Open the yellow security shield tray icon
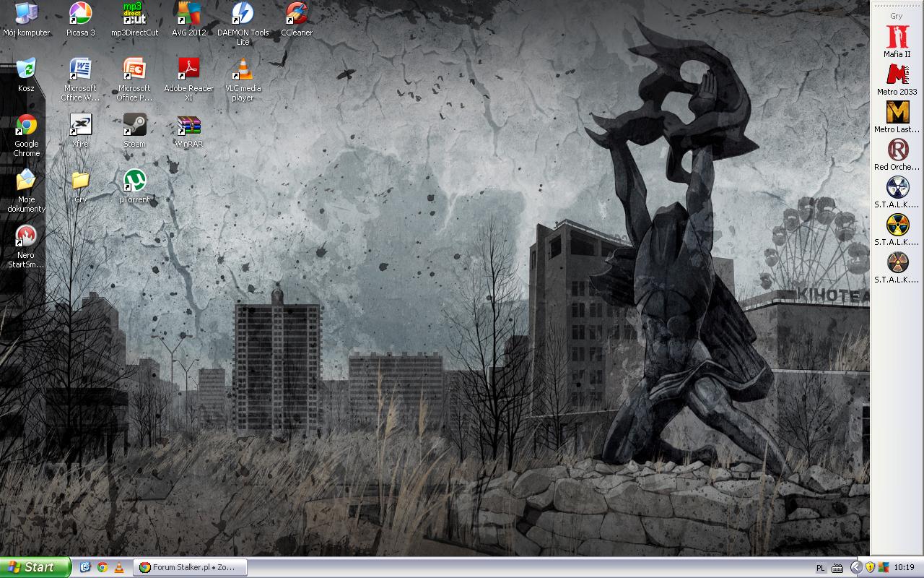 click(871, 567)
